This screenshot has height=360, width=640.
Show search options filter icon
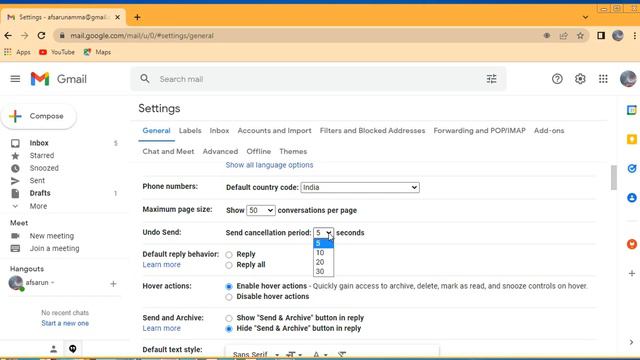(491, 79)
